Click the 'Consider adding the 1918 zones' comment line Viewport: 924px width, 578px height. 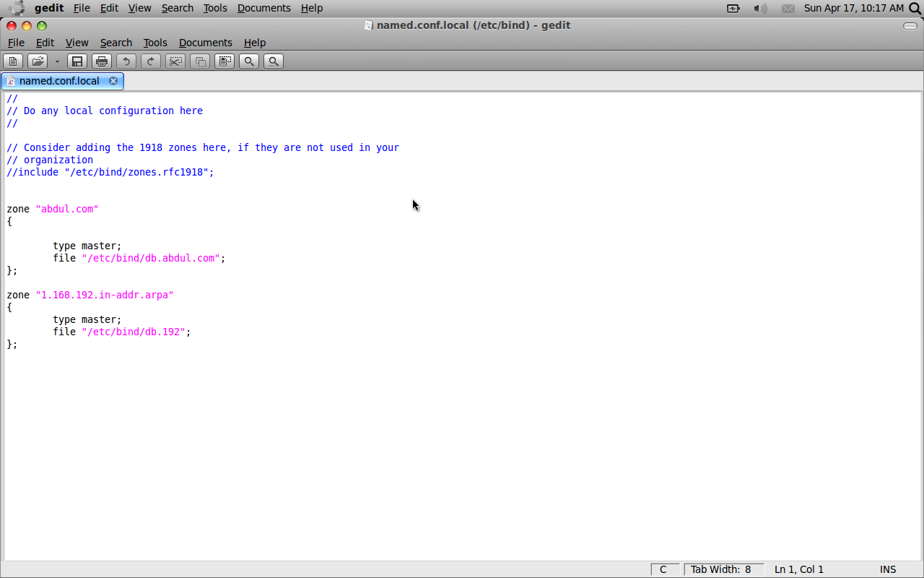[x=203, y=147]
